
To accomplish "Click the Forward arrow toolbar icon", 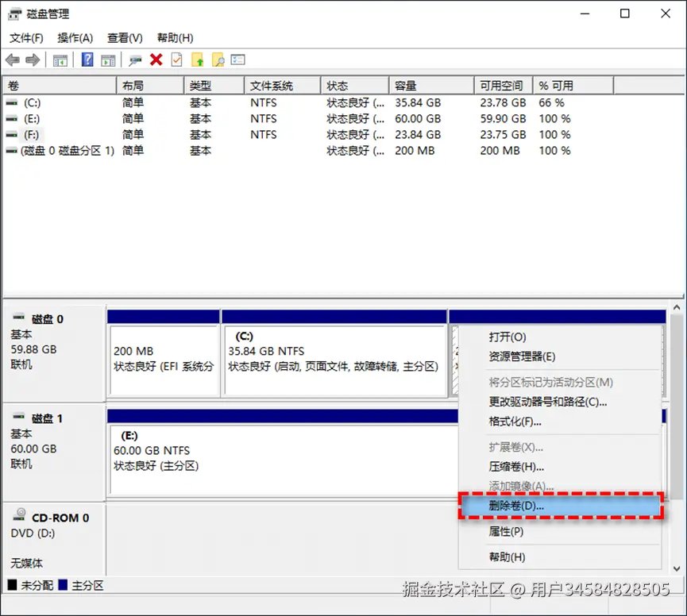I will (33, 60).
